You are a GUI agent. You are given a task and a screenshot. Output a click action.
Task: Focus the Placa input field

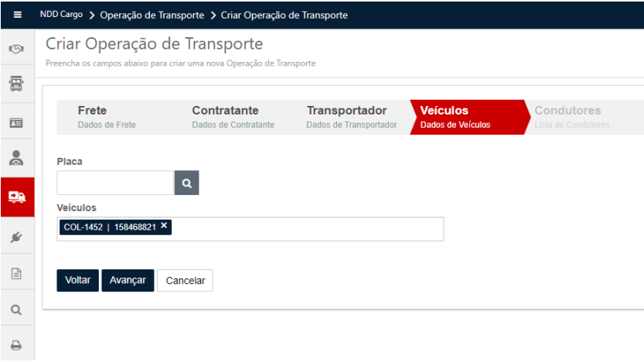[115, 183]
